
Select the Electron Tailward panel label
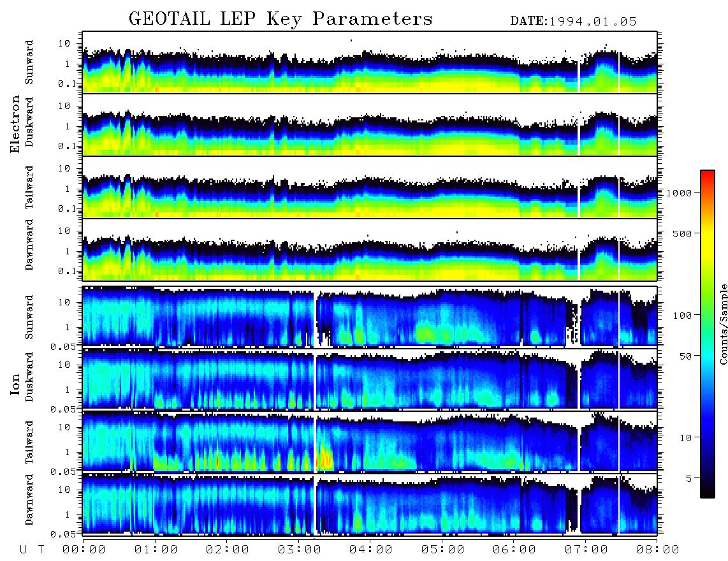[x=29, y=187]
